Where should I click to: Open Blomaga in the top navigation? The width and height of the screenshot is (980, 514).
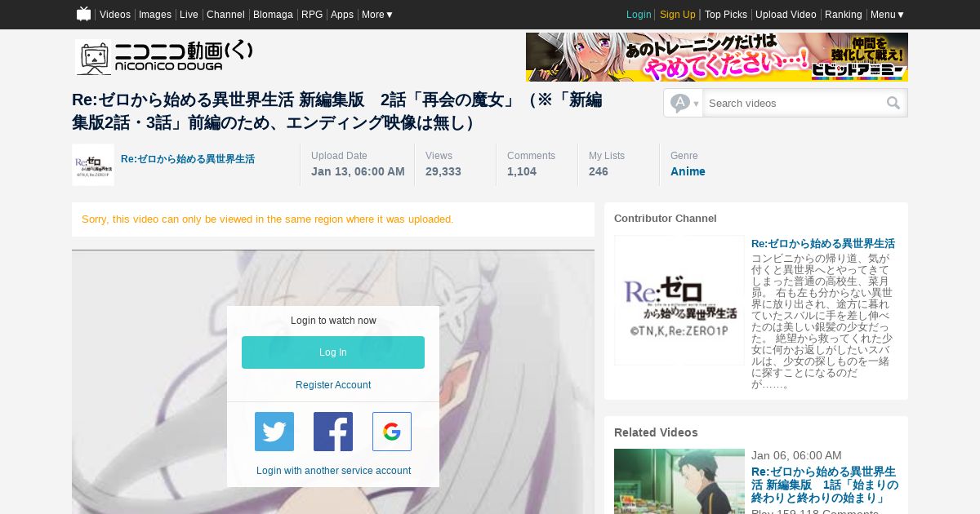click(273, 15)
